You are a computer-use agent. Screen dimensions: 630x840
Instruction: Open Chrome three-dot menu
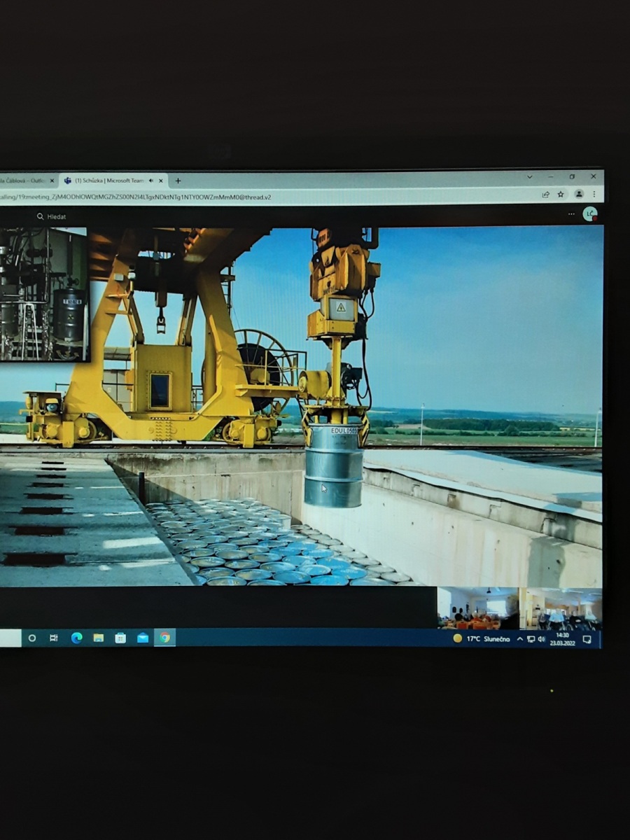pyautogui.click(x=594, y=194)
